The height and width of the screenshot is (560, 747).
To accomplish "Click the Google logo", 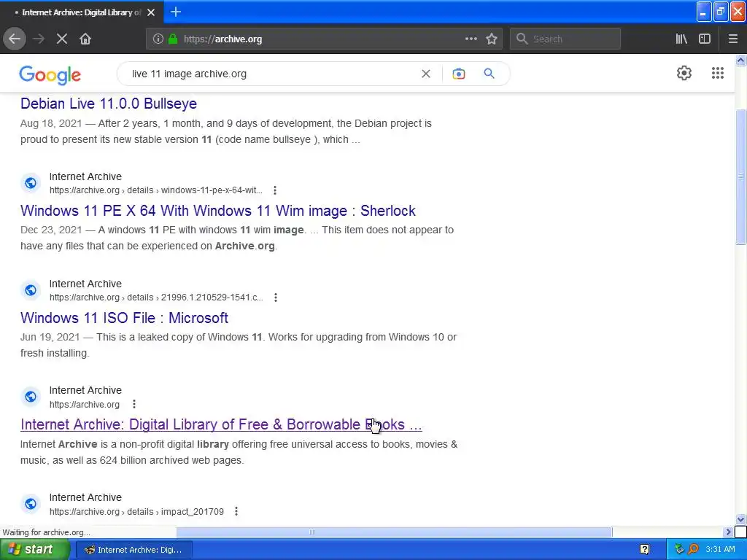I will pyautogui.click(x=50, y=75).
